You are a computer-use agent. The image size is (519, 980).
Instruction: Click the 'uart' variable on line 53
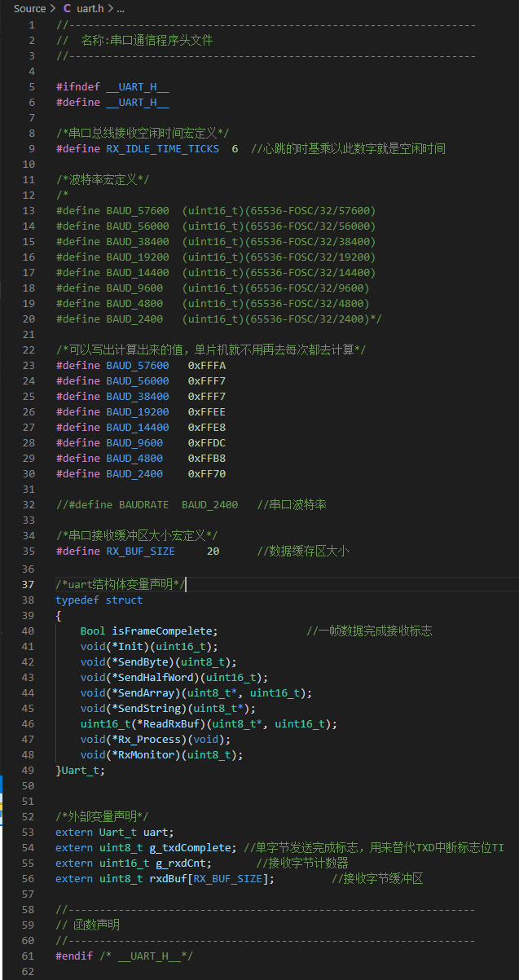[156, 832]
